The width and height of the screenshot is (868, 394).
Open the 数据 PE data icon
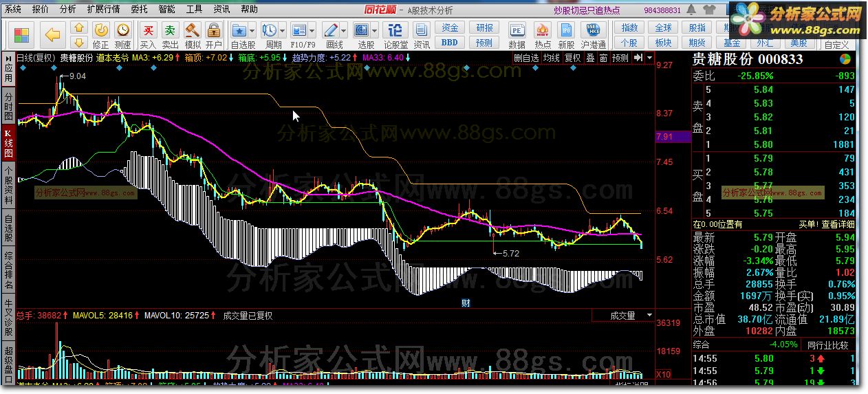click(x=517, y=31)
